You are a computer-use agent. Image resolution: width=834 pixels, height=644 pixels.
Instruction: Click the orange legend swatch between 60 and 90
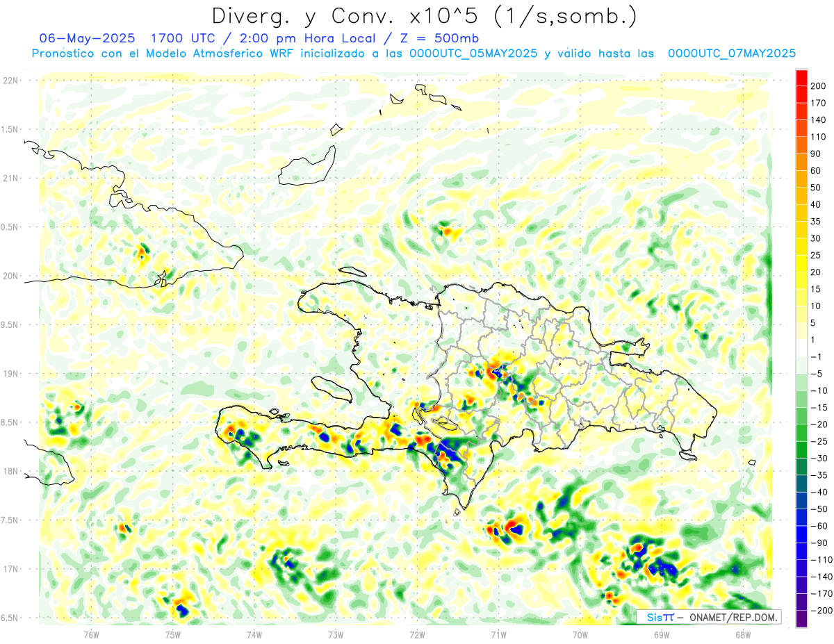(x=801, y=162)
